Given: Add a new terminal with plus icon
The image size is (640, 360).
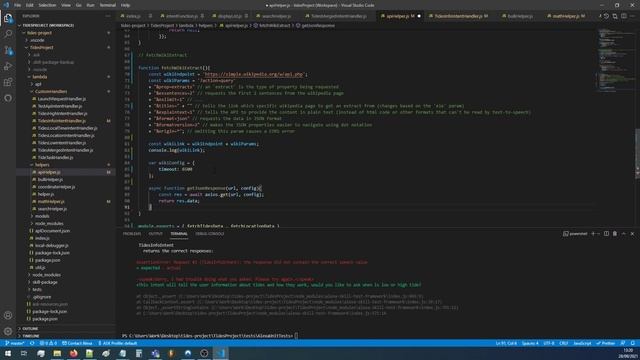Looking at the screenshot, I should pos(593,234).
